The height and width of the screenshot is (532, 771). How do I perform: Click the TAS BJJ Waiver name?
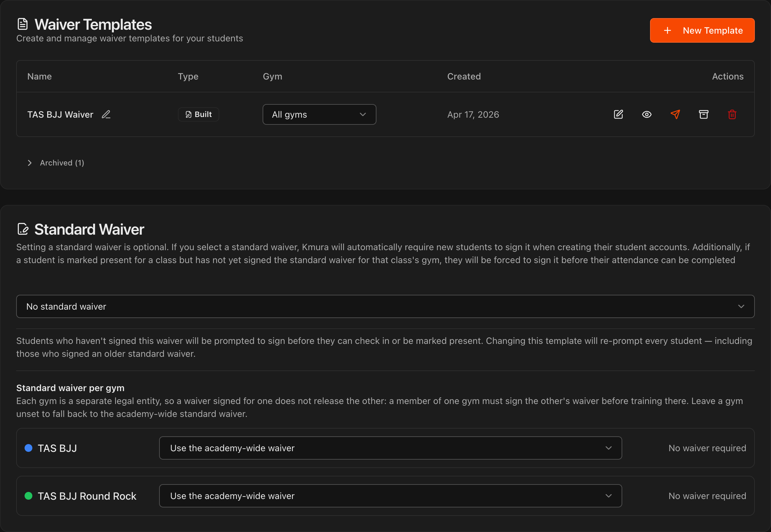pos(60,114)
